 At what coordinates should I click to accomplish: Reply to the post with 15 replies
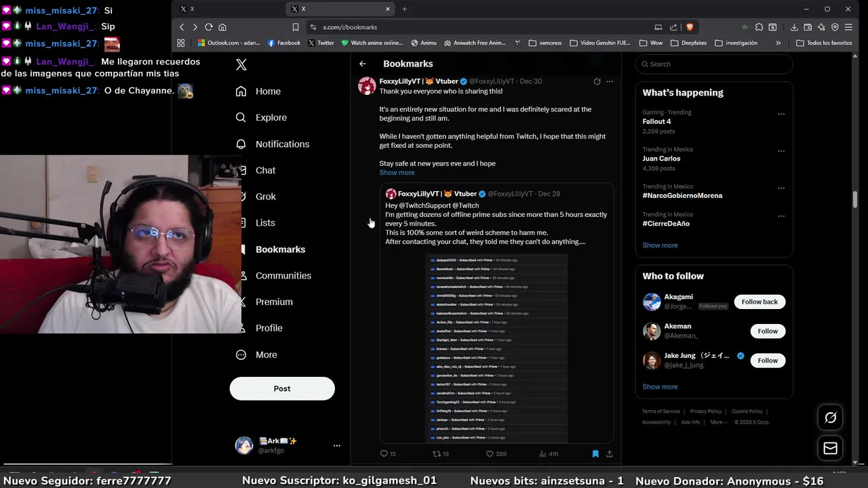388,453
